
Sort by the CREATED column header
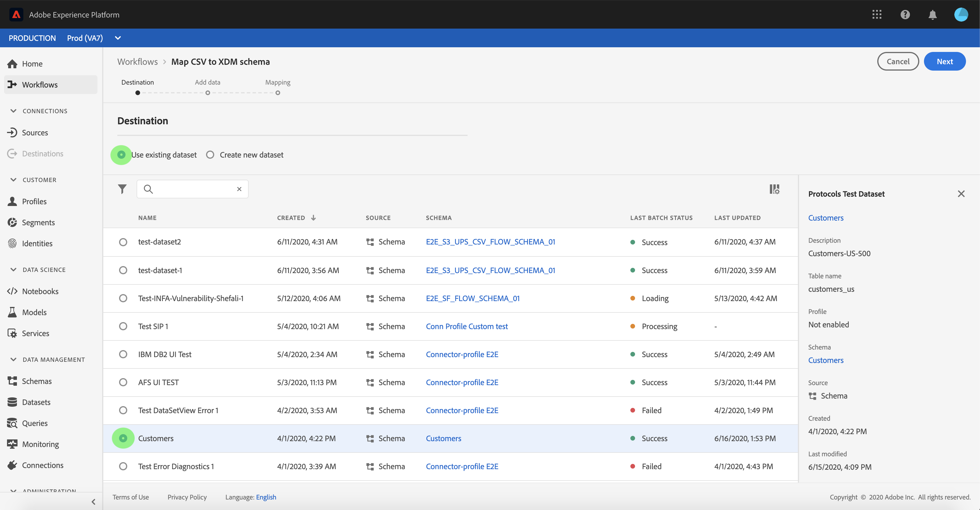pos(291,218)
